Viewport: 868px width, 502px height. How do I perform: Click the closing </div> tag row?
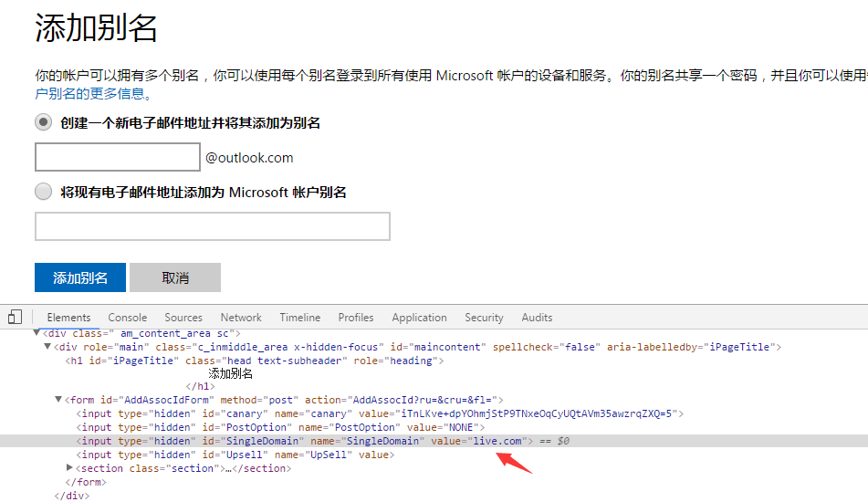[72, 496]
